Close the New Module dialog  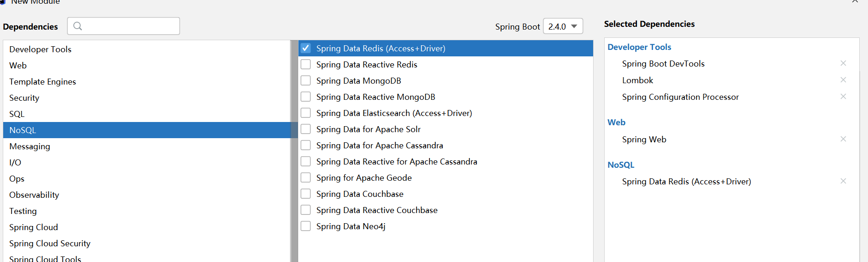855,2
